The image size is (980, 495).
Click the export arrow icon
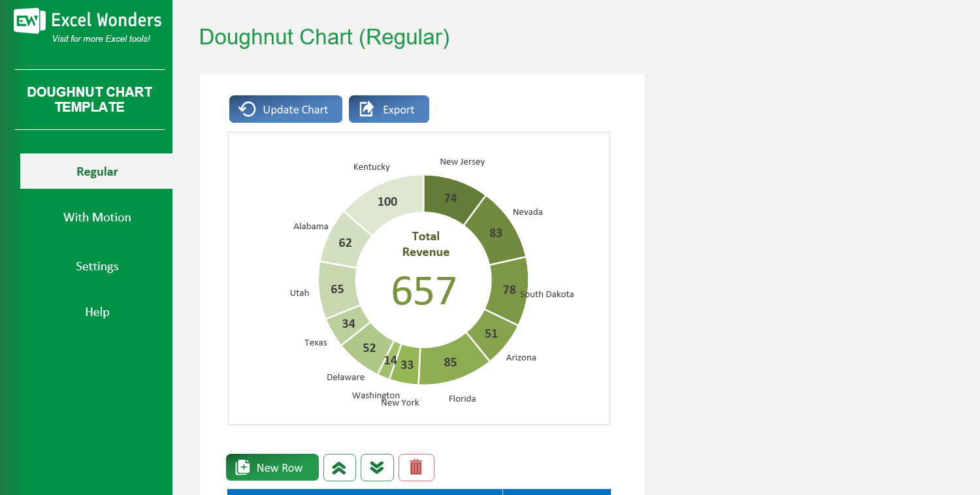[x=366, y=108]
